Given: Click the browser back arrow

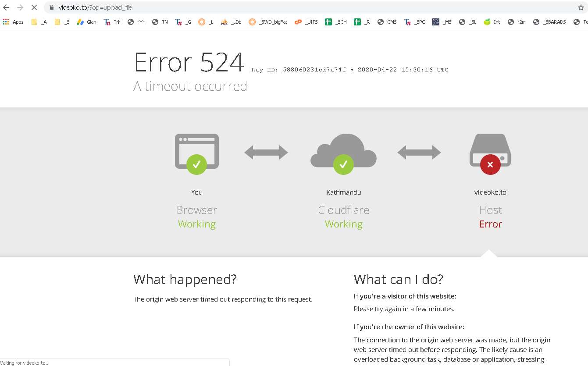Looking at the screenshot, I should click(6, 7).
